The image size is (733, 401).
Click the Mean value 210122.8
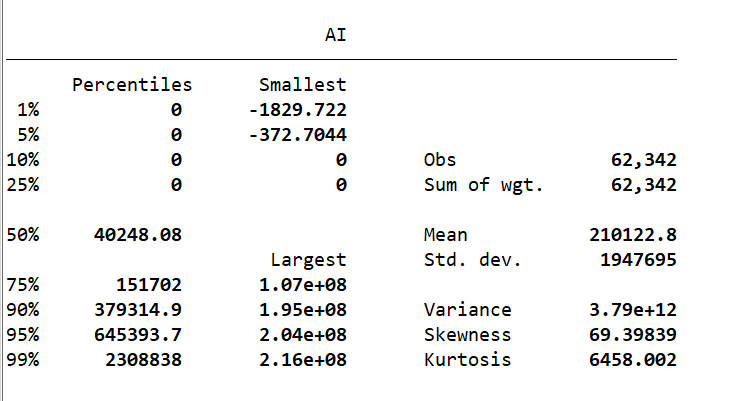634,235
